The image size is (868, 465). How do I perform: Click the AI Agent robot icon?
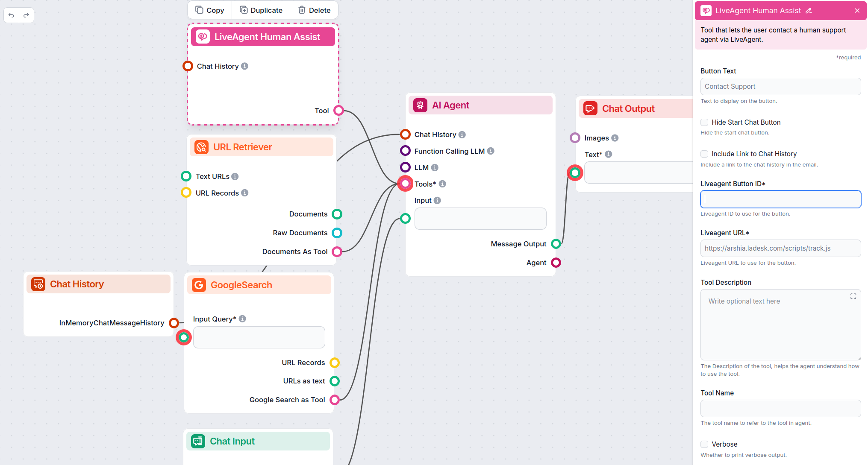coord(420,105)
